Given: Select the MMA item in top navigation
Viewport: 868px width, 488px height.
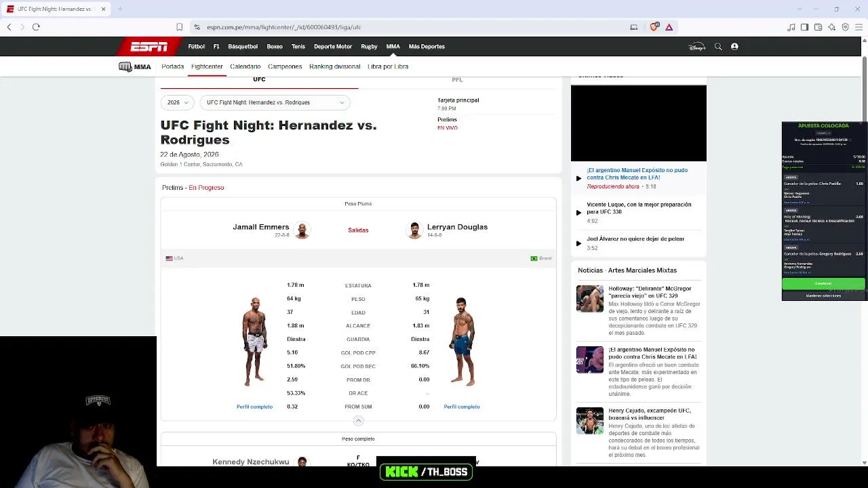Looking at the screenshot, I should pyautogui.click(x=393, y=47).
